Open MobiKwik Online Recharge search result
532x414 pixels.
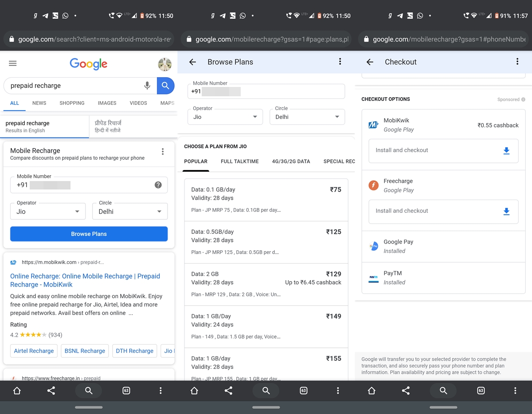pos(85,280)
